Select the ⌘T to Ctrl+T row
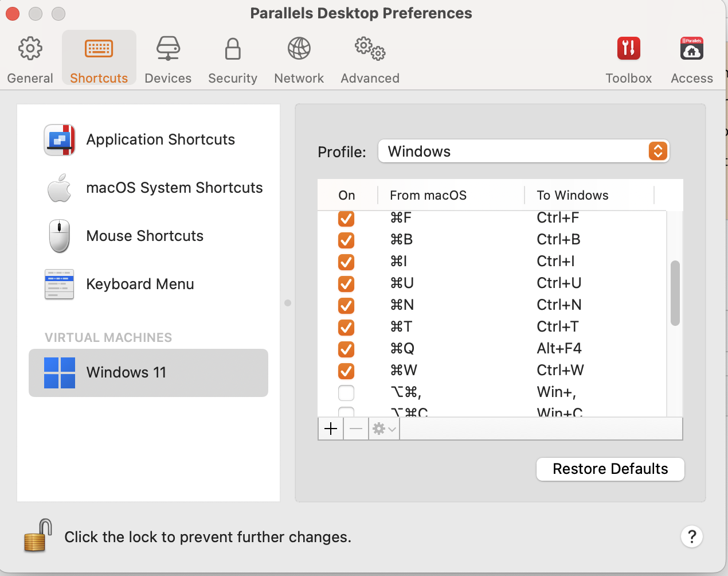 tap(487, 327)
